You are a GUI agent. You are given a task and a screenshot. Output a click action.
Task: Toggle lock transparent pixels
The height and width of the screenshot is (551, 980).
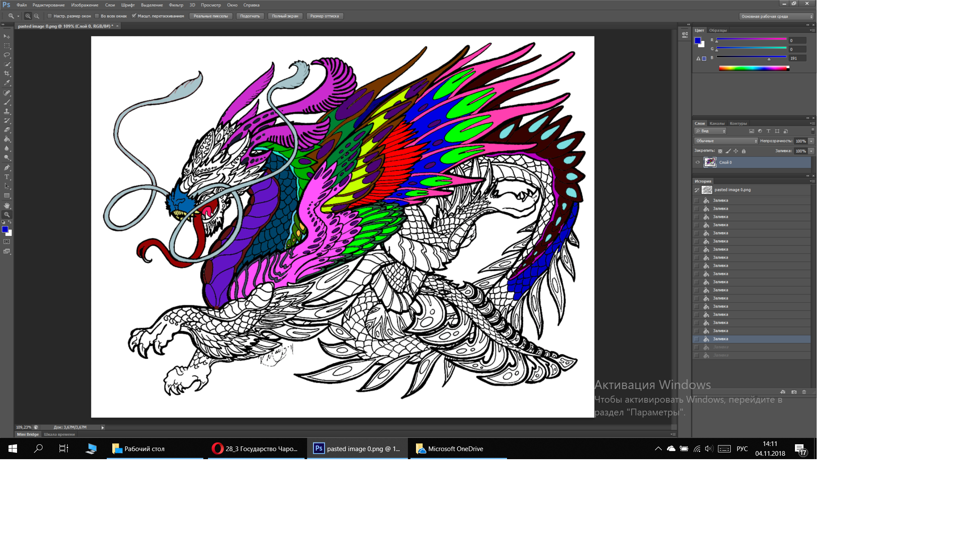coord(720,151)
